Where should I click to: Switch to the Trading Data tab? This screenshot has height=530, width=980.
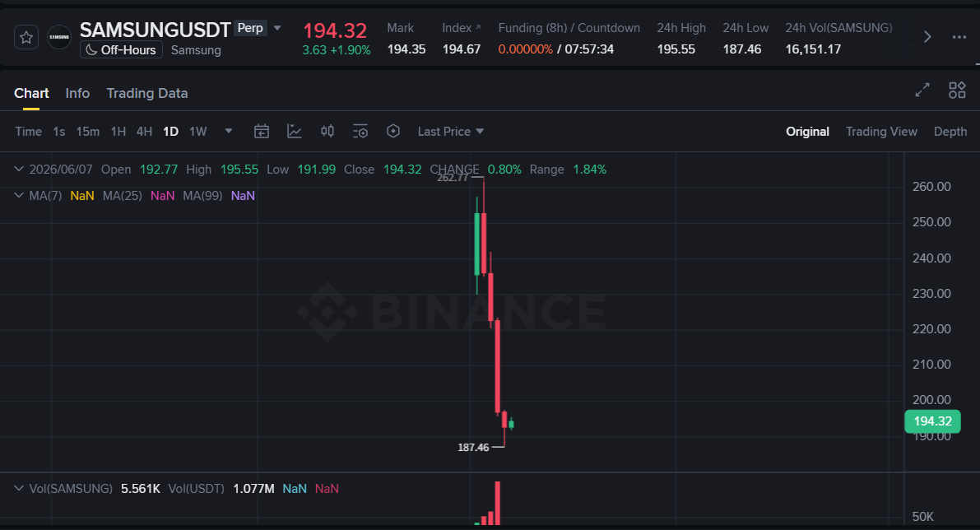coord(146,93)
